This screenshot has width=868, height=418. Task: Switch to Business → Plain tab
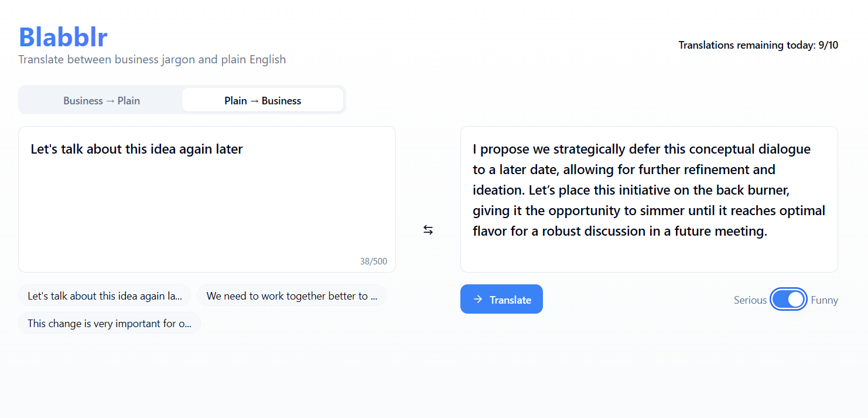point(101,100)
